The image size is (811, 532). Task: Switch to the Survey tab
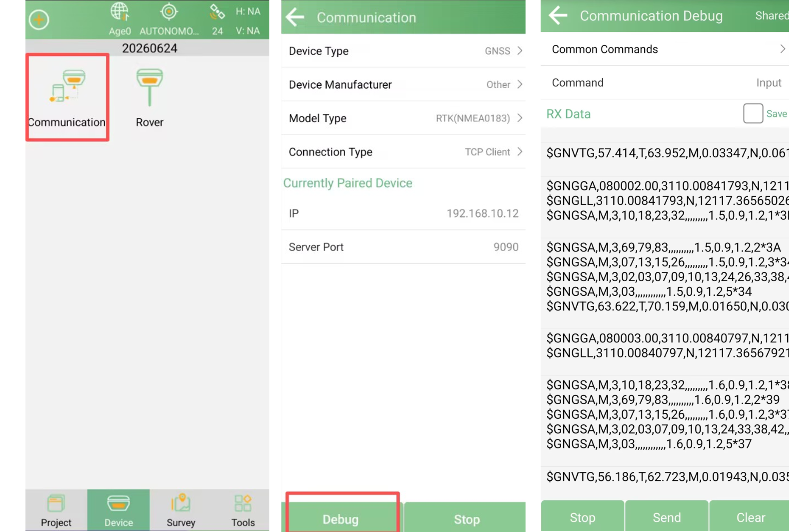181,510
